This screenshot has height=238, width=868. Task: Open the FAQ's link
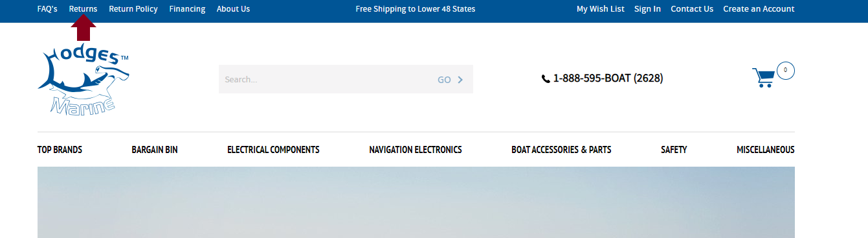coord(47,9)
